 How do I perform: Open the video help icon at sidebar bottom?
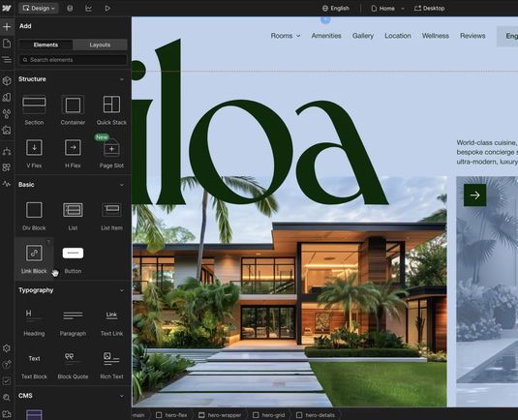click(x=7, y=414)
